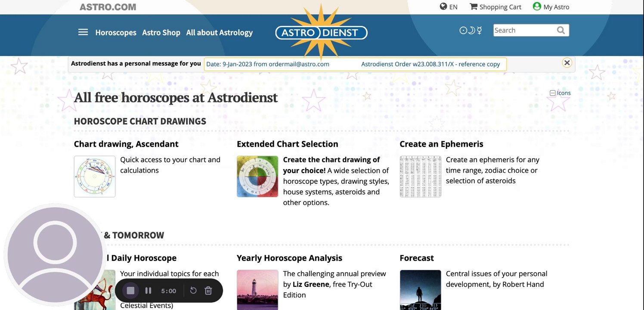Screen dimensions: 644x310
Task: Click the My Astro user icon
Action: pyautogui.click(x=537, y=6)
